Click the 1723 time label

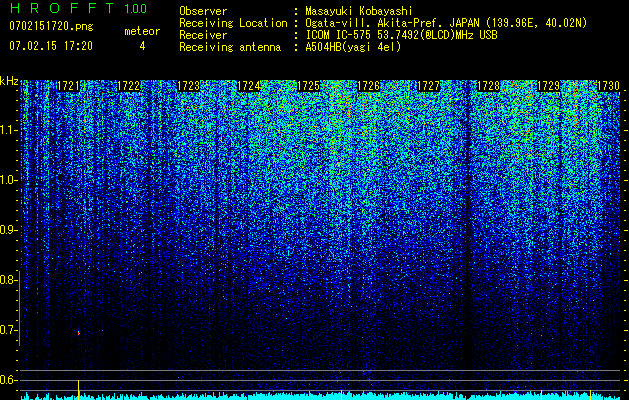(189, 86)
